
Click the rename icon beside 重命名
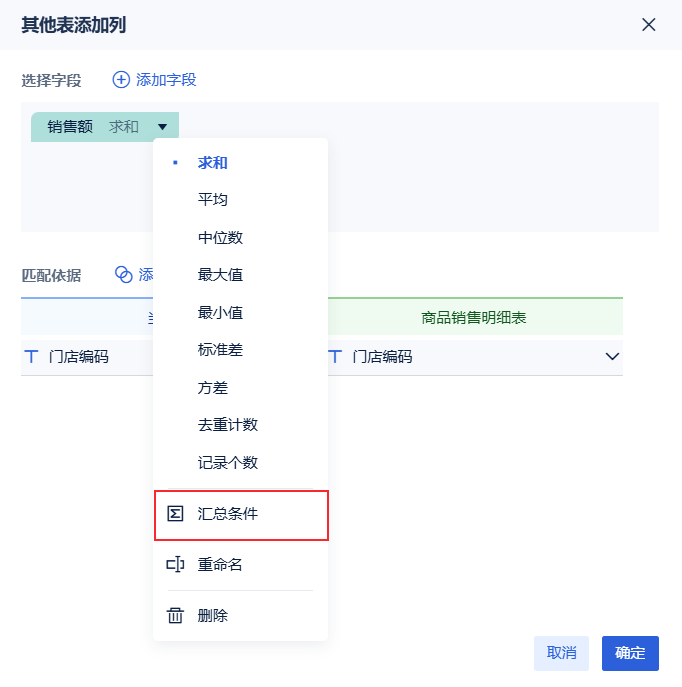[x=175, y=565]
